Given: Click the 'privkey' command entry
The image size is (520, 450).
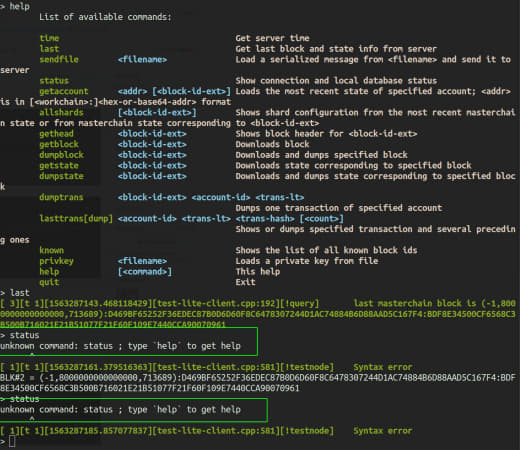Looking at the screenshot, I should 56,261.
